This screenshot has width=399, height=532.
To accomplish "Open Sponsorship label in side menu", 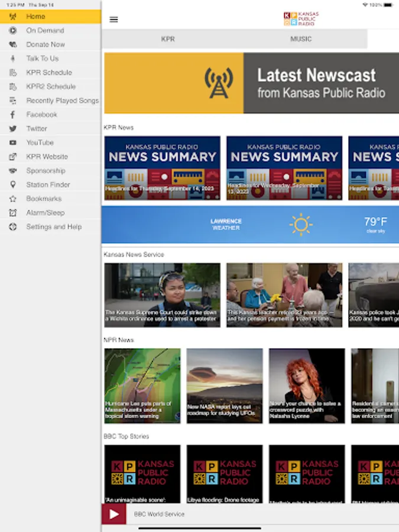I will pyautogui.click(x=46, y=171).
